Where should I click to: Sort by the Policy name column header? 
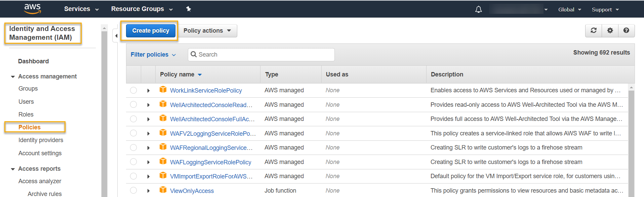[181, 74]
